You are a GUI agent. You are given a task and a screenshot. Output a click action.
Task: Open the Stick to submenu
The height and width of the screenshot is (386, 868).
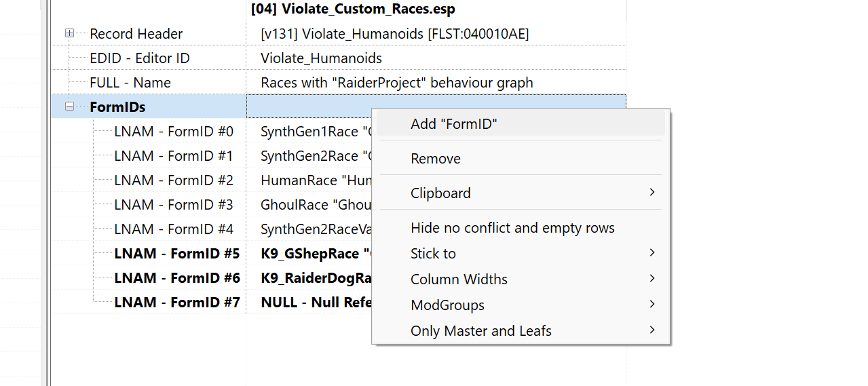521,253
